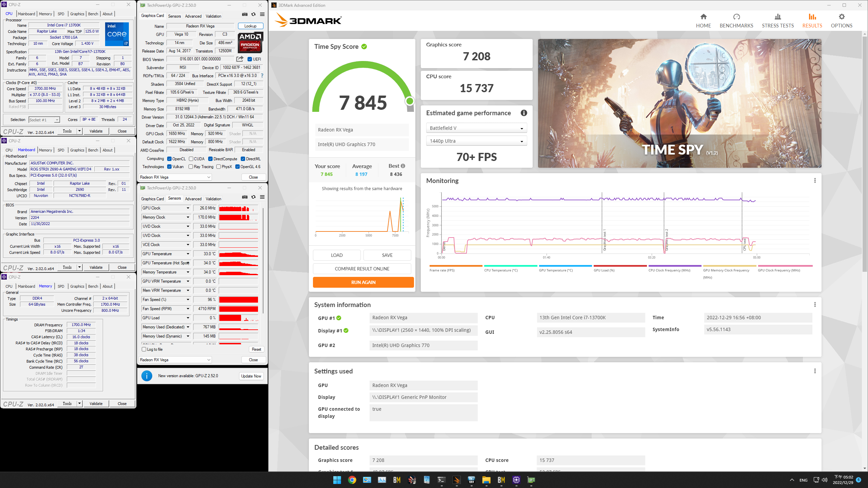This screenshot has height=488, width=868.
Task: Click the Time Spy hero image thumbnail
Action: pyautogui.click(x=679, y=103)
